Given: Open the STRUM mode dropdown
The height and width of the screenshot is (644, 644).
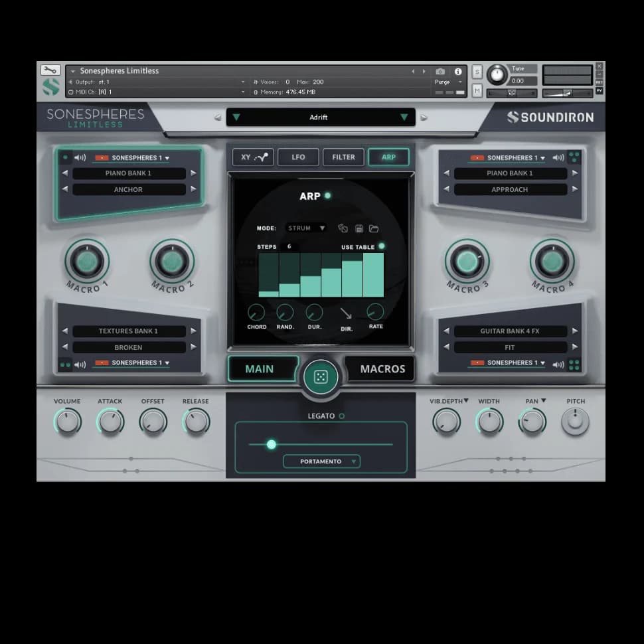Looking at the screenshot, I should point(305,228).
